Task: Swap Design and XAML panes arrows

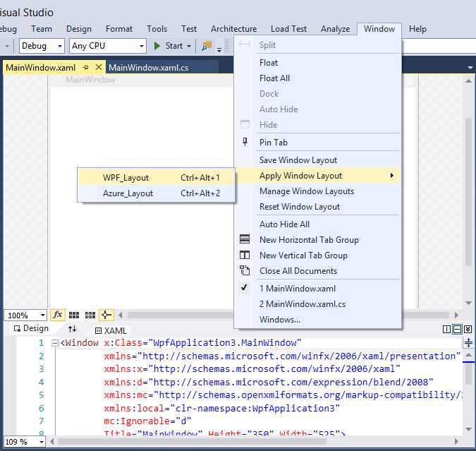Action: click(x=72, y=329)
